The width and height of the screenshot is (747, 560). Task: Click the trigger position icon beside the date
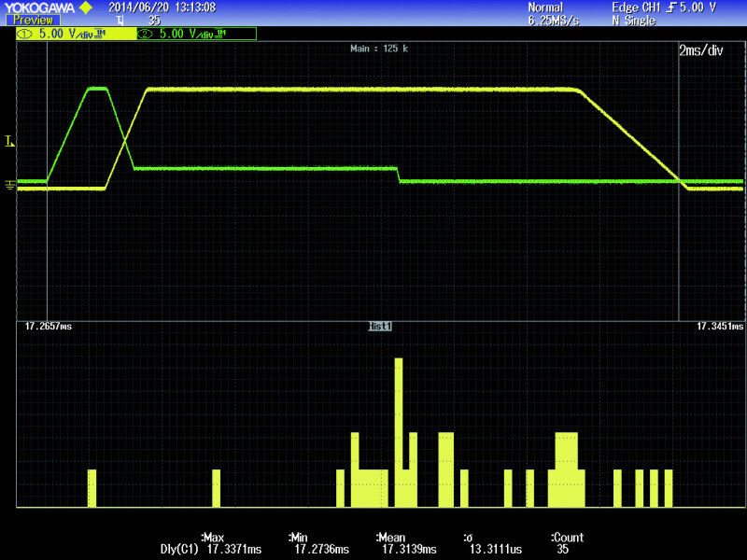pos(120,20)
